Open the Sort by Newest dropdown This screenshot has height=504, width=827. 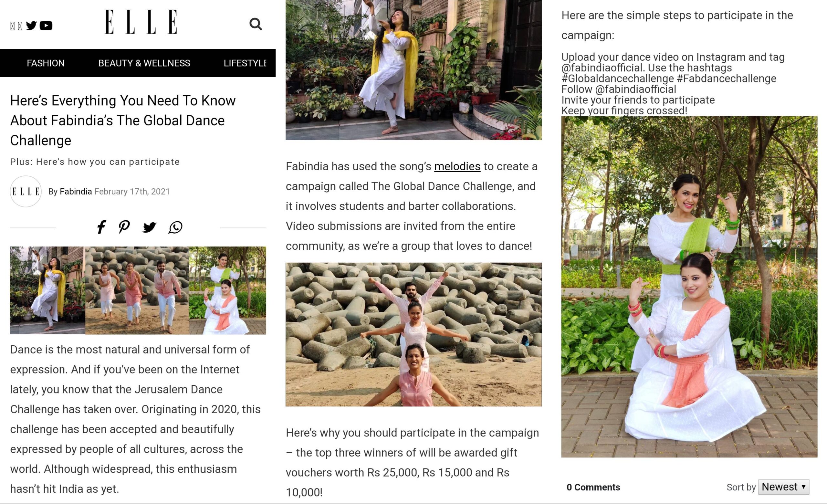(784, 487)
